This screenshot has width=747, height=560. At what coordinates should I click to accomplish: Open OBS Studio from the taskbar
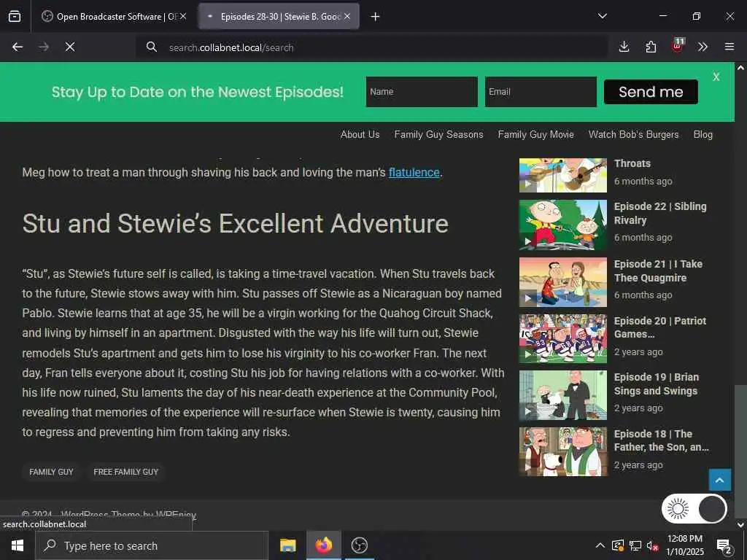tap(359, 545)
